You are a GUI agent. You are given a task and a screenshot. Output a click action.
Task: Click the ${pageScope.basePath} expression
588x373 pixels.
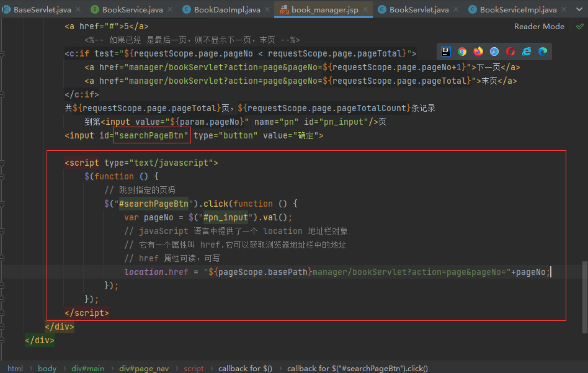point(261,272)
